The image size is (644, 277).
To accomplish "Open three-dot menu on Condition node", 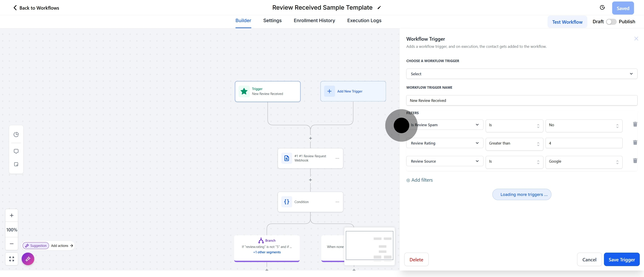I will (337, 202).
